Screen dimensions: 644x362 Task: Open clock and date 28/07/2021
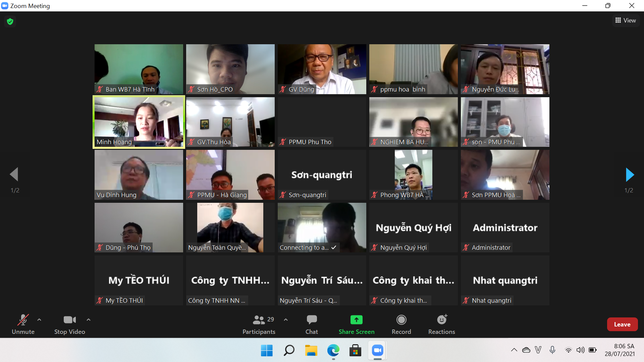(620, 350)
